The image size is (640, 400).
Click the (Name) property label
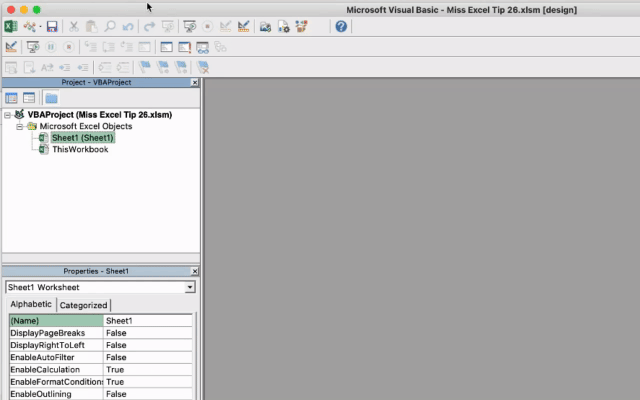56,321
